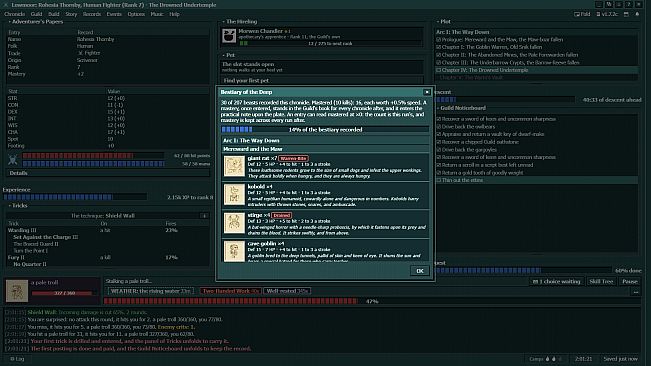Click the ellipsis button right of status effects
The image size is (651, 366).
tap(636, 292)
